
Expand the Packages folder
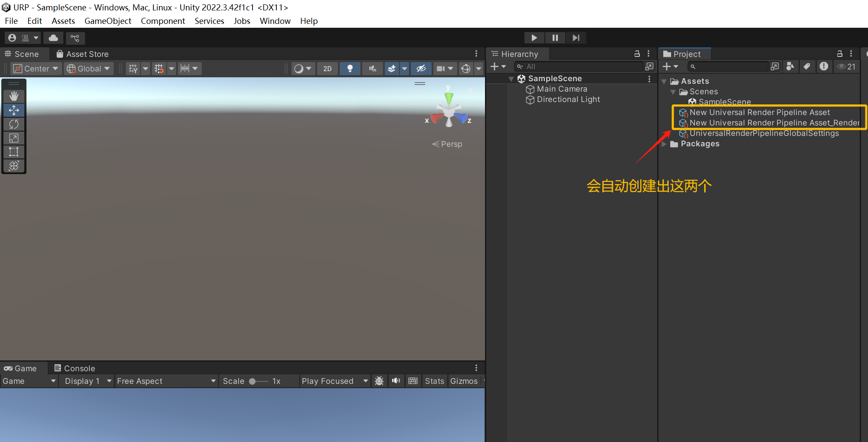pos(664,144)
